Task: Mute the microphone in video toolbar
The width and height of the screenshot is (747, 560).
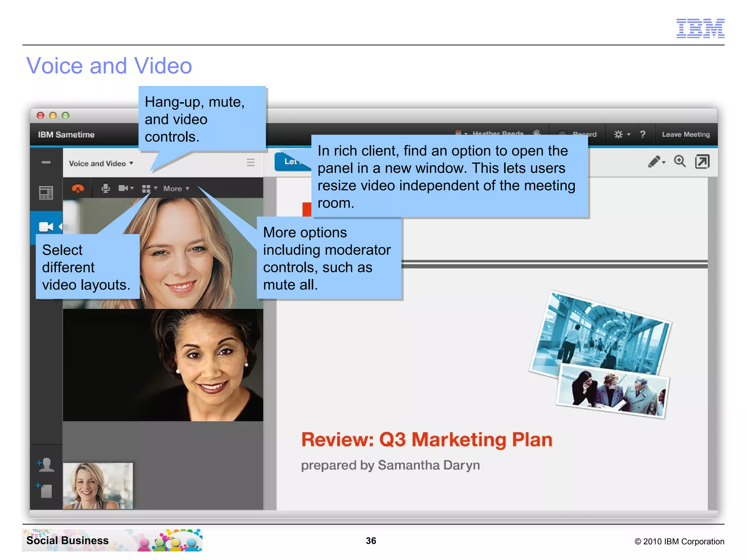Action: pos(106,188)
